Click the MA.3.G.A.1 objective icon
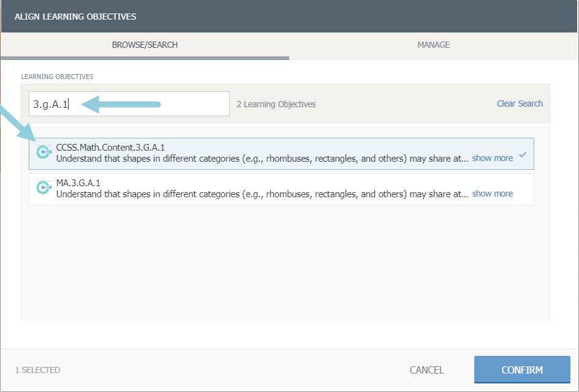 44,188
